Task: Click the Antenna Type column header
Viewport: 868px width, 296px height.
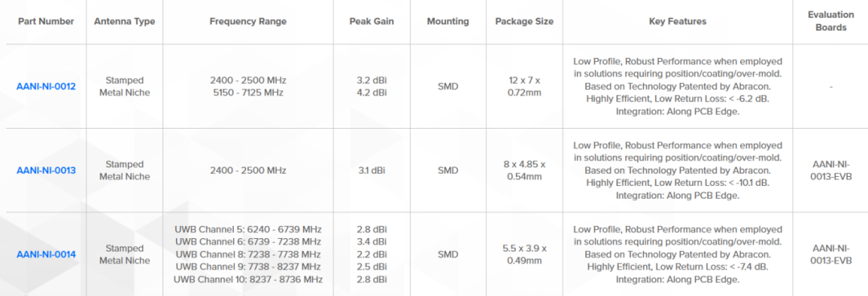Action: tap(125, 22)
